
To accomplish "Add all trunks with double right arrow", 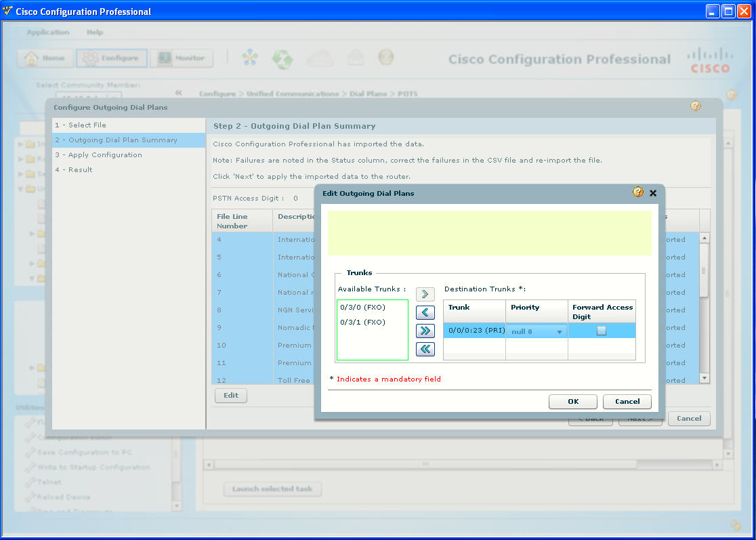I will 425,330.
